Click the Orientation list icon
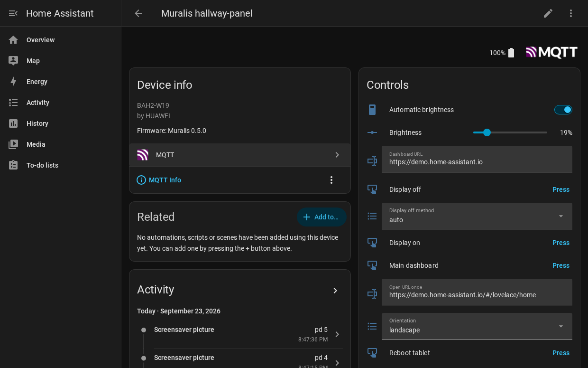Viewport: 588px width, 368px height. [372, 326]
